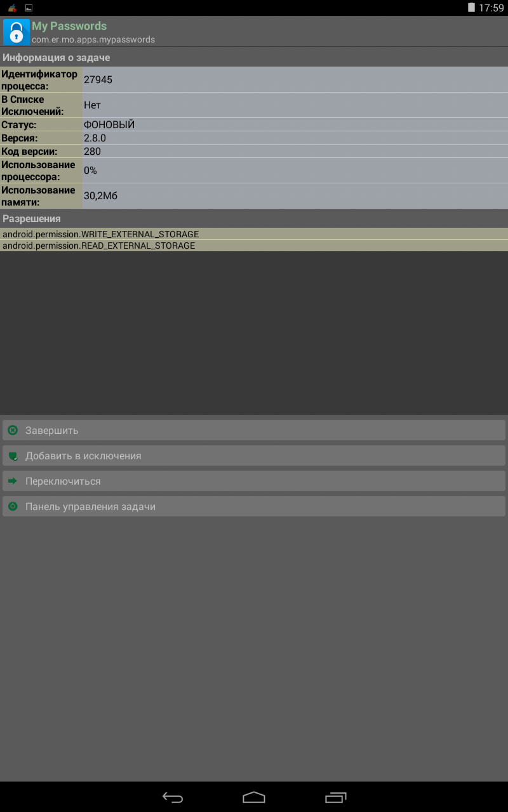Select the memory usage value 30,2Мб
The width and height of the screenshot is (508, 812).
[100, 196]
